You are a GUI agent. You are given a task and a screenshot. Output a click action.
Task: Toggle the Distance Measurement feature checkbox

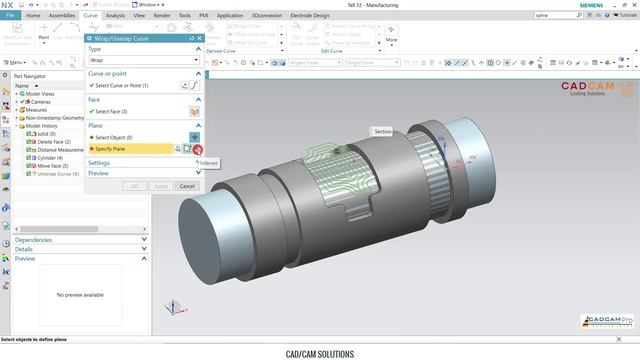(x=29, y=150)
